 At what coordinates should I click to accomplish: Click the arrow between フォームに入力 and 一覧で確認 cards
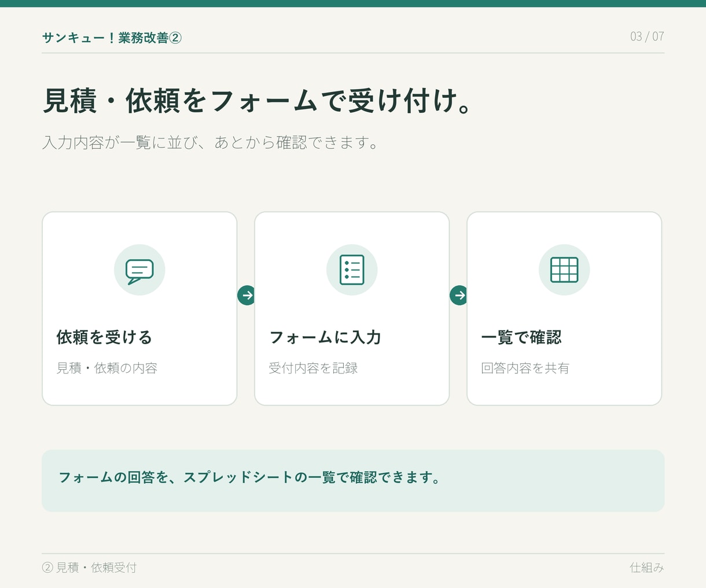click(x=458, y=295)
